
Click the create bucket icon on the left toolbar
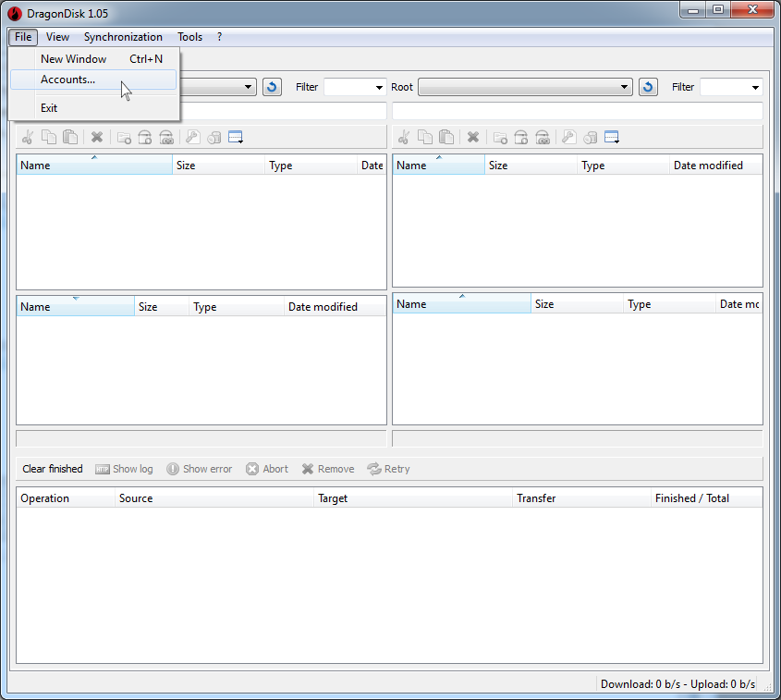(x=145, y=137)
